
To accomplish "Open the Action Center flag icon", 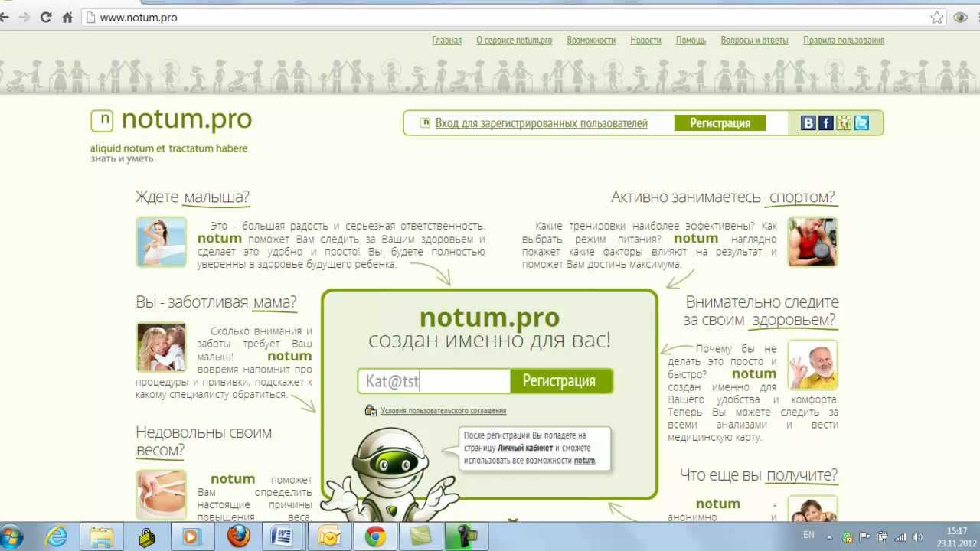I will pos(865,537).
